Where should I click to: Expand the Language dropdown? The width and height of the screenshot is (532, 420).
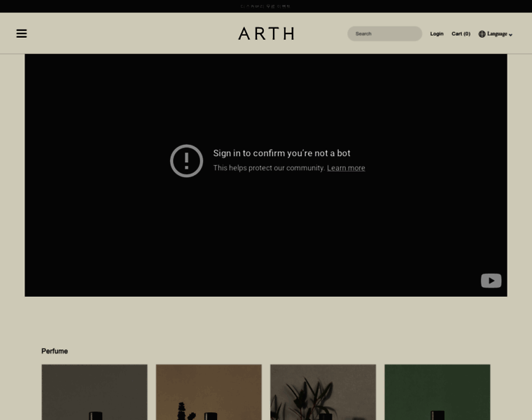499,34
